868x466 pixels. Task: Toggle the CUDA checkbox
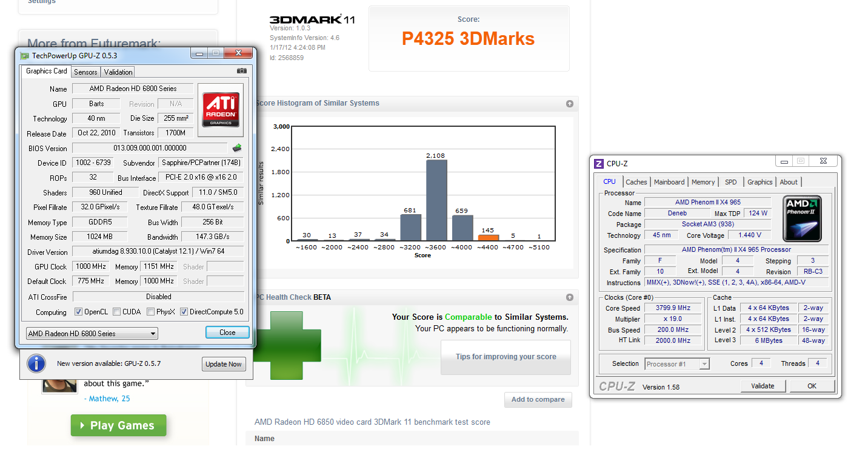coord(116,312)
